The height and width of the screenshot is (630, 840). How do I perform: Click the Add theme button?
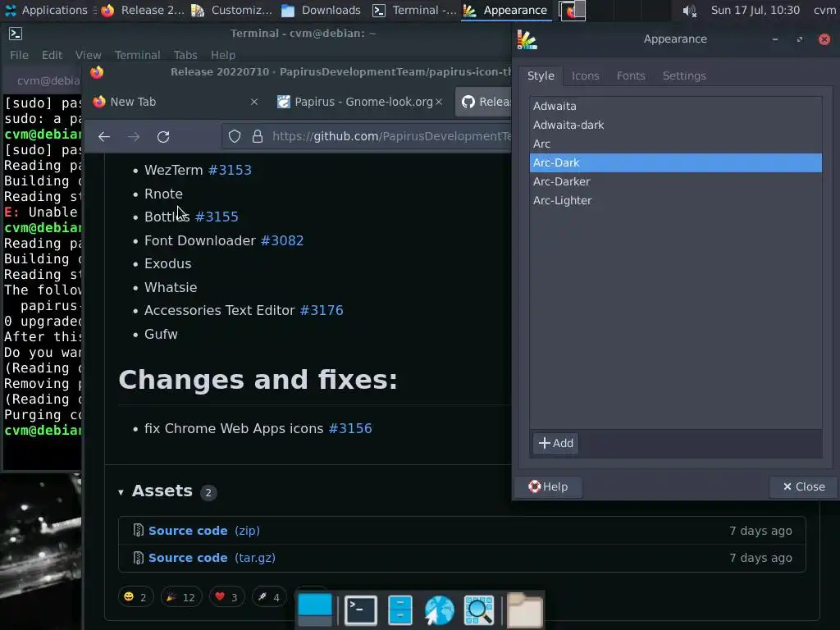pos(555,444)
